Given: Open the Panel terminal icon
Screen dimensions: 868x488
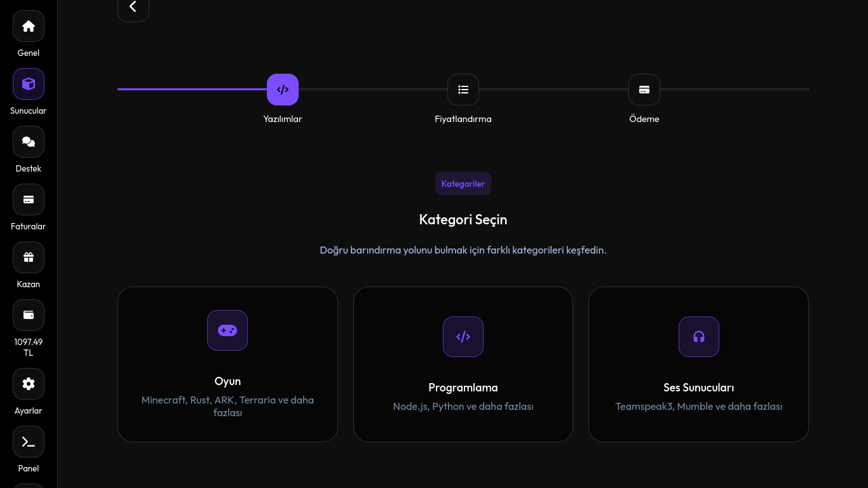Looking at the screenshot, I should tap(29, 442).
